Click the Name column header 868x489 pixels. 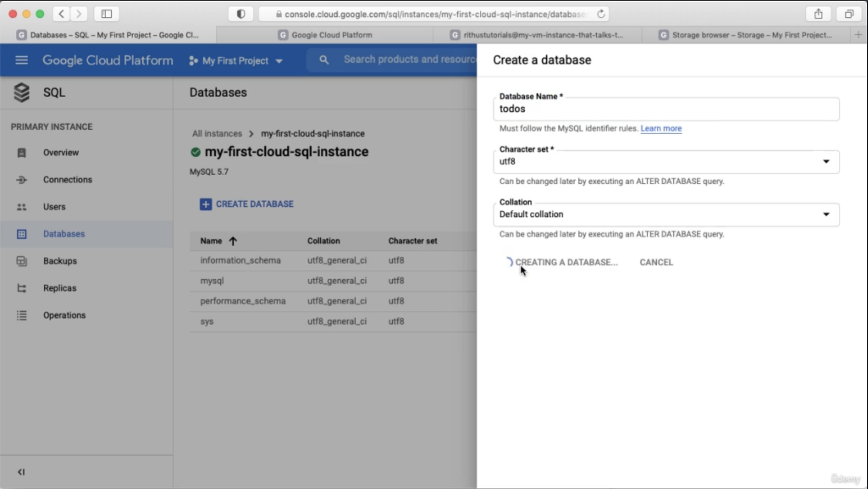tap(211, 241)
